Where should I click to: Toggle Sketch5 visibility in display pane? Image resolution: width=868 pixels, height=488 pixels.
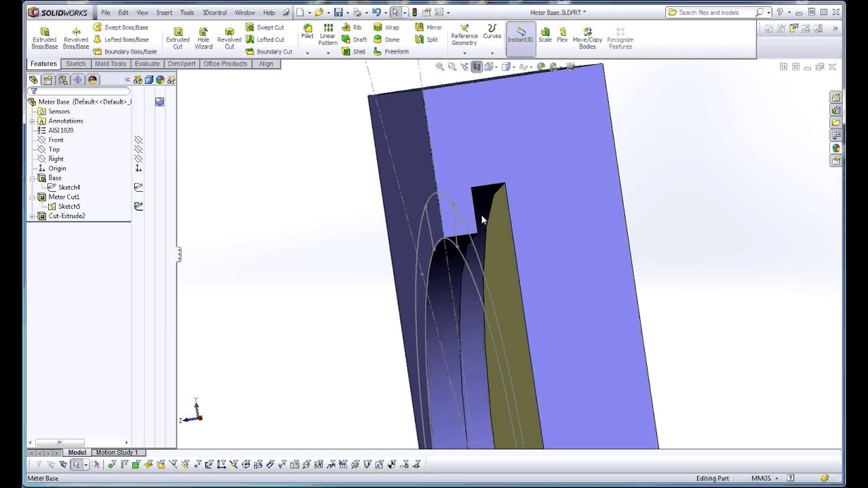tap(138, 206)
